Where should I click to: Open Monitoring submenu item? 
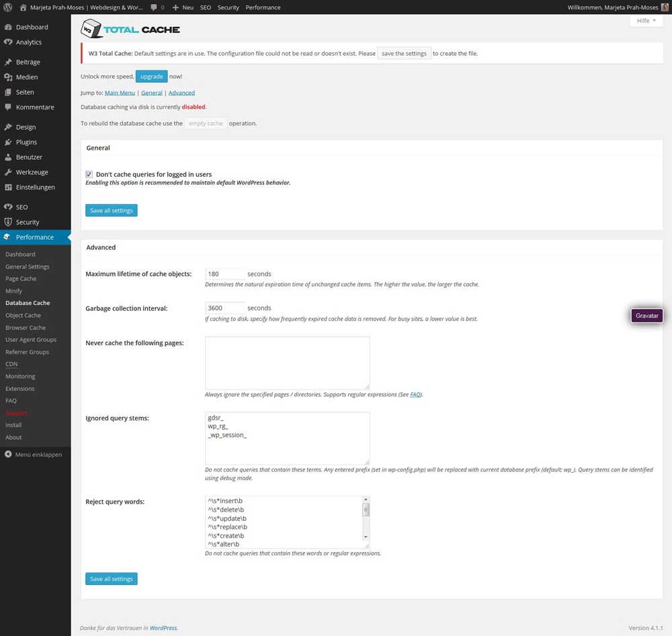click(21, 377)
